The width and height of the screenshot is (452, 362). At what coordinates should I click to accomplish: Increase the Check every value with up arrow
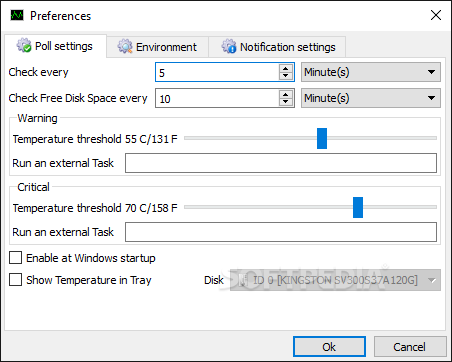(x=286, y=68)
